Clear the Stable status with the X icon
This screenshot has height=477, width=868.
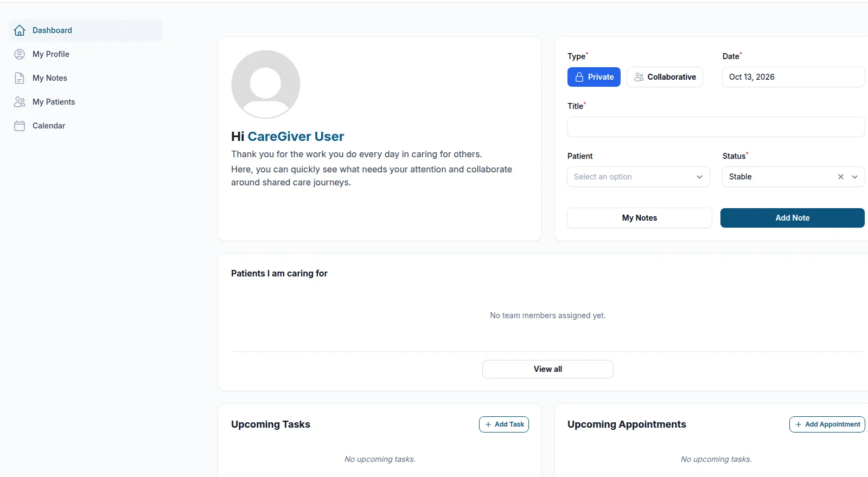pyautogui.click(x=841, y=177)
